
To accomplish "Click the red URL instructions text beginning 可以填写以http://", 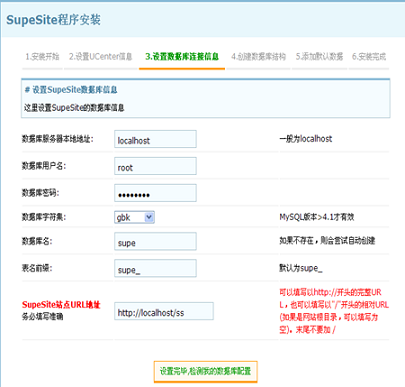I will [334, 311].
